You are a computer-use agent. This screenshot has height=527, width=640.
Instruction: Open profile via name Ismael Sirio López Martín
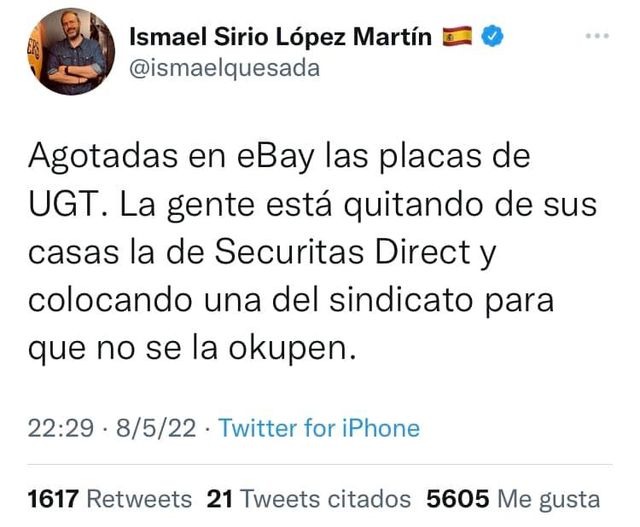click(x=280, y=37)
